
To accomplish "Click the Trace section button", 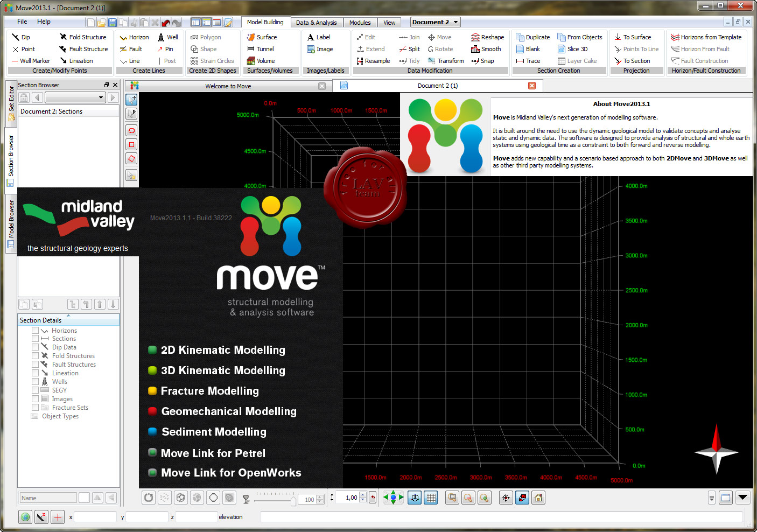I will [x=528, y=61].
